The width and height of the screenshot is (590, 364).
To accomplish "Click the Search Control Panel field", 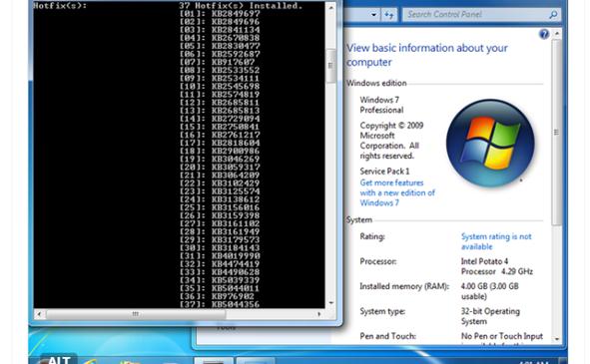I will pos(481,15).
